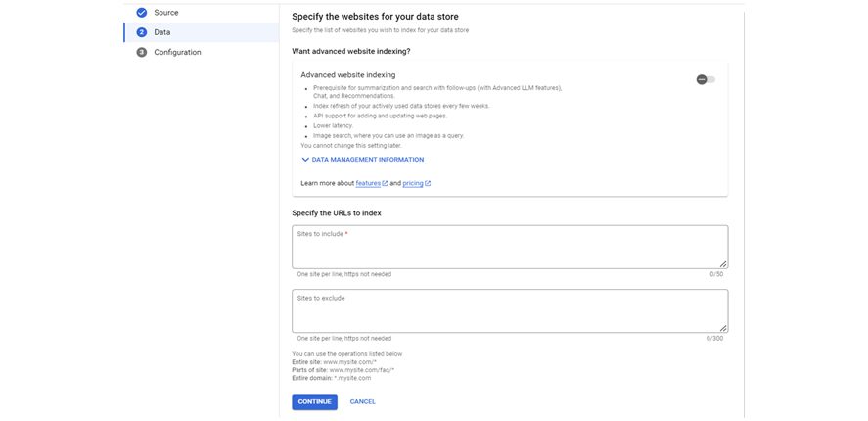Click the external link icon beside pricing
Screen dimensions: 868x421
click(x=428, y=183)
